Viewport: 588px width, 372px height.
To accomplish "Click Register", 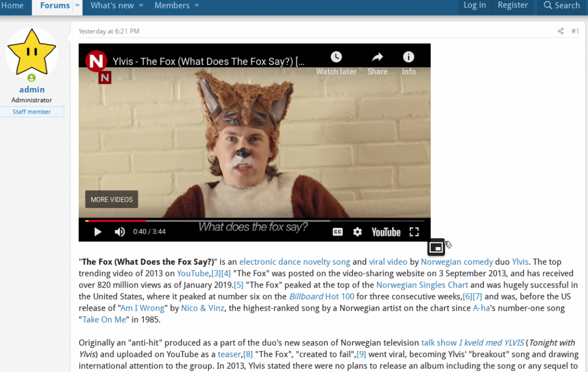I will point(513,5).
